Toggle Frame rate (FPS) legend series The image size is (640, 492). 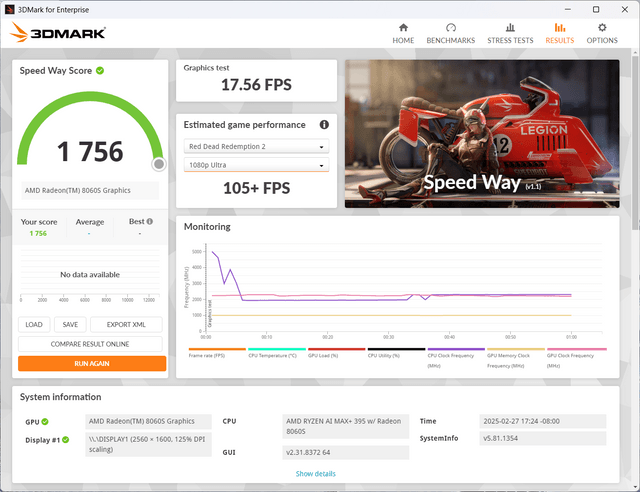(x=217, y=353)
